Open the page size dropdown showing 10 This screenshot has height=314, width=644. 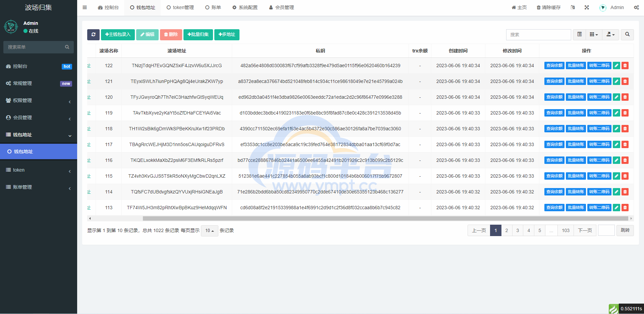coord(210,230)
